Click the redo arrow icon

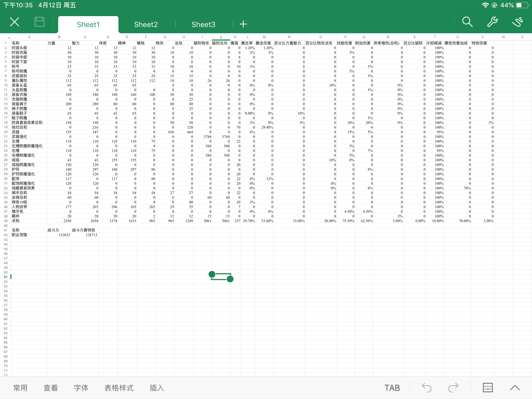(x=454, y=388)
